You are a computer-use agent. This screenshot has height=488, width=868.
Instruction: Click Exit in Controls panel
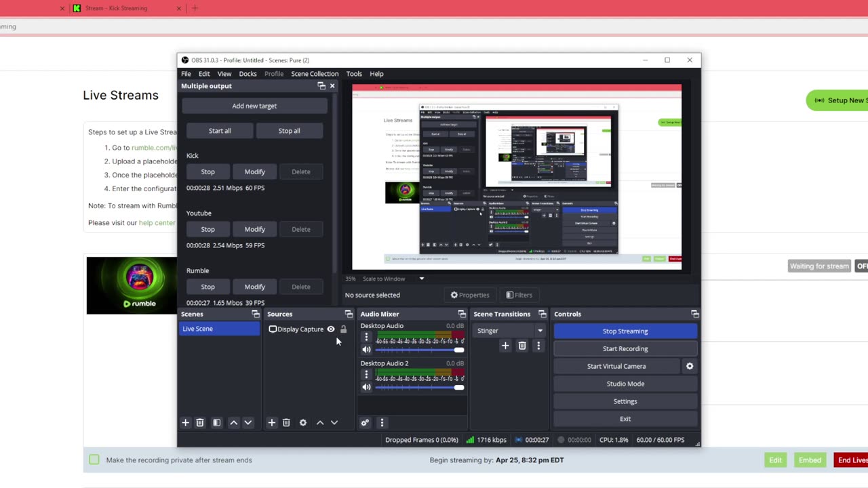pos(625,419)
